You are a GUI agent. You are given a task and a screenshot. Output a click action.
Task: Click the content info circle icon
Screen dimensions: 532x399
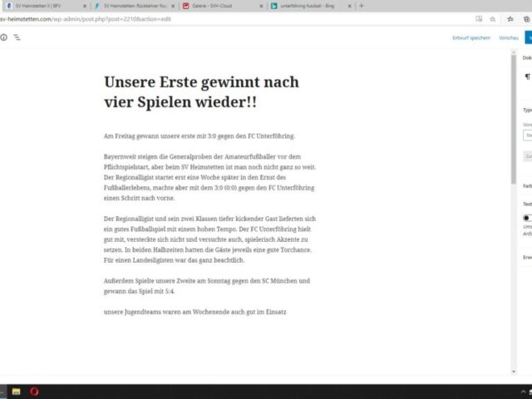point(3,37)
